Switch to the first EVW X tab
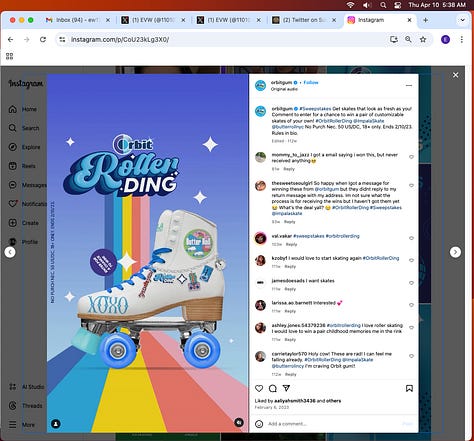The image size is (474, 441). pyautogui.click(x=153, y=20)
